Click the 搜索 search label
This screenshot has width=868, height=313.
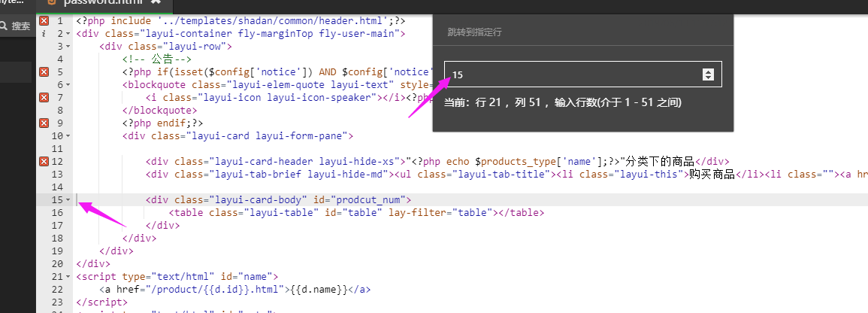pos(21,26)
